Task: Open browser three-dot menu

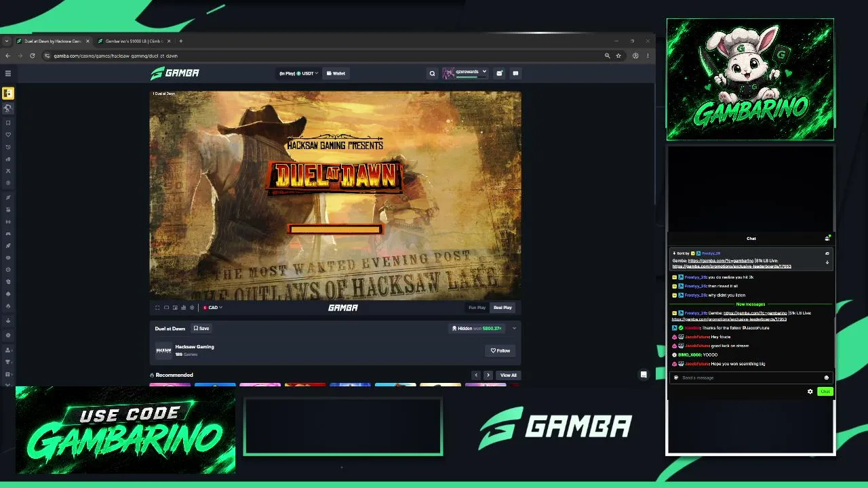Action: tap(648, 56)
